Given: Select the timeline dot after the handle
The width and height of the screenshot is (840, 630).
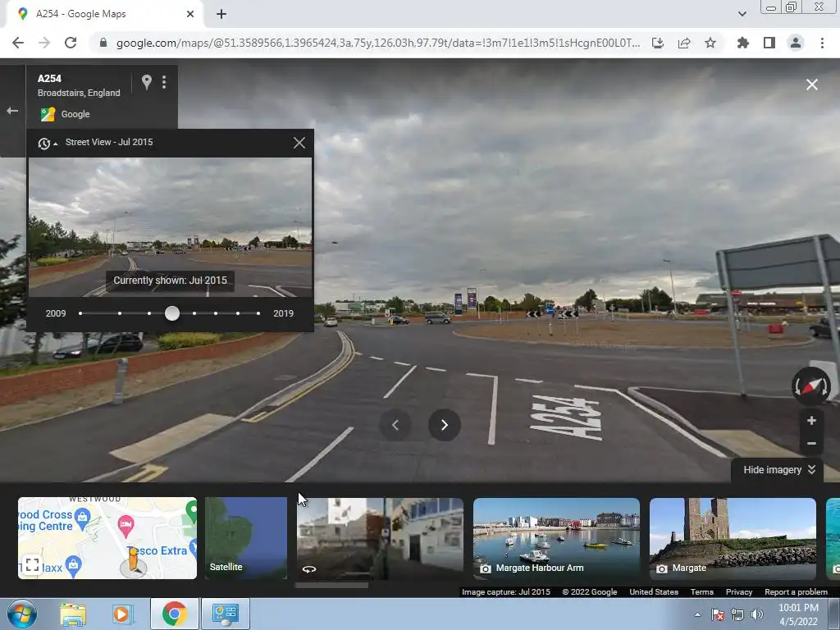Looking at the screenshot, I should (x=194, y=313).
